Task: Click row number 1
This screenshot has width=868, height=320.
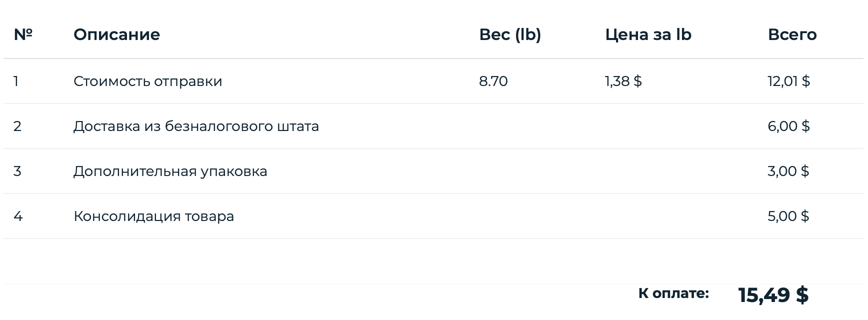Action: point(16,81)
